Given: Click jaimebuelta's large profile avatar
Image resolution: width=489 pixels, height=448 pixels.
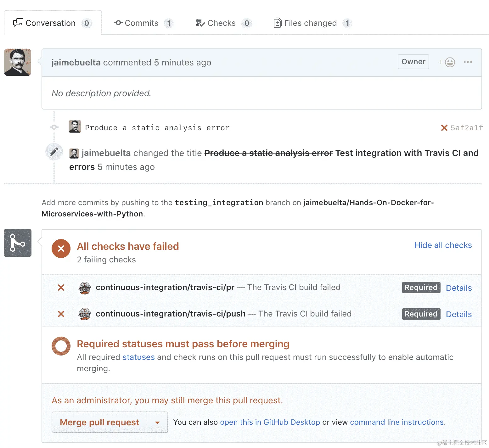Looking at the screenshot, I should coord(18,62).
